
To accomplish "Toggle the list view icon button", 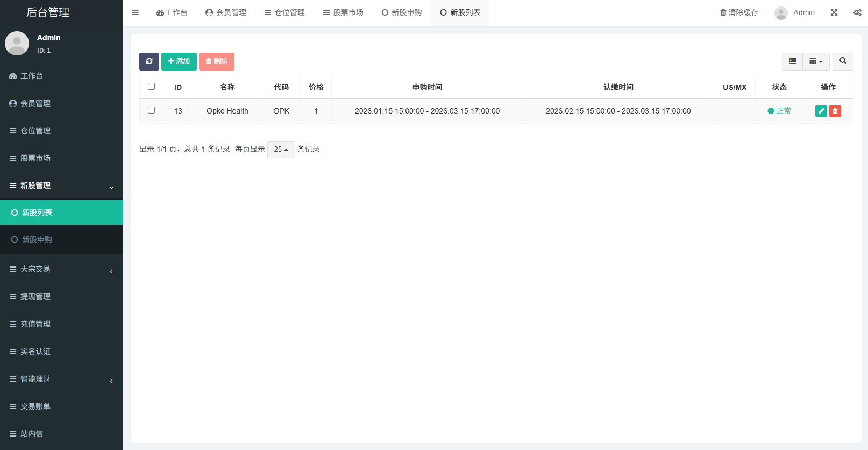I will (792, 61).
